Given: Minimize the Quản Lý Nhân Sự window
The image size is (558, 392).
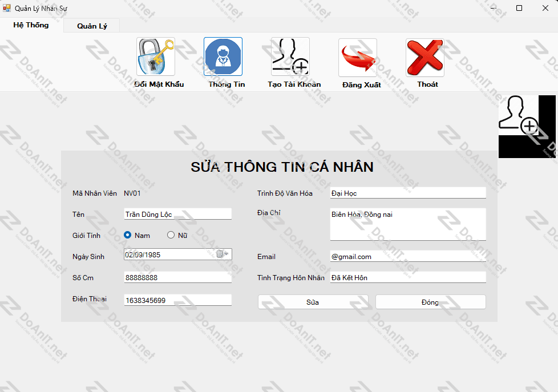Looking at the screenshot, I should [x=493, y=8].
